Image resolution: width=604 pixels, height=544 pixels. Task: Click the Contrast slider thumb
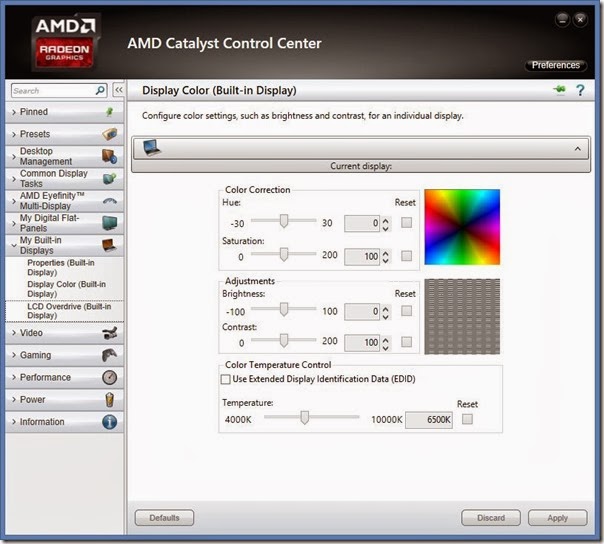click(284, 341)
